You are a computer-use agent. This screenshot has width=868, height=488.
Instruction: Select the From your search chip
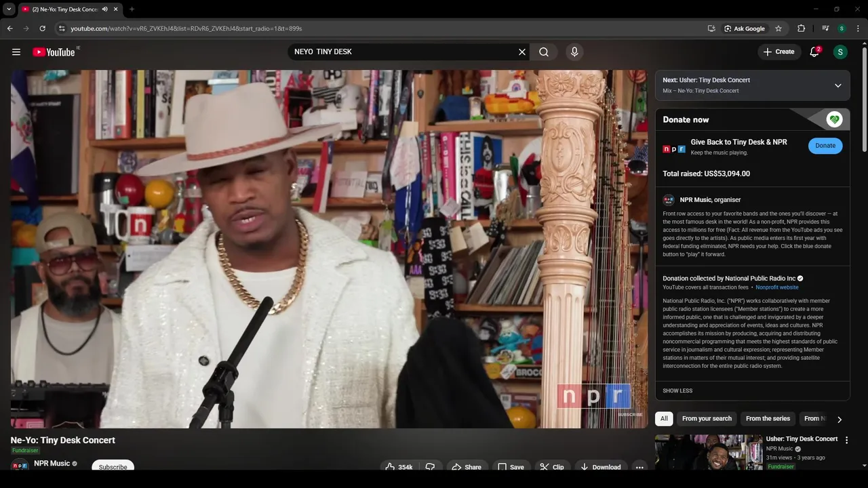pos(707,419)
